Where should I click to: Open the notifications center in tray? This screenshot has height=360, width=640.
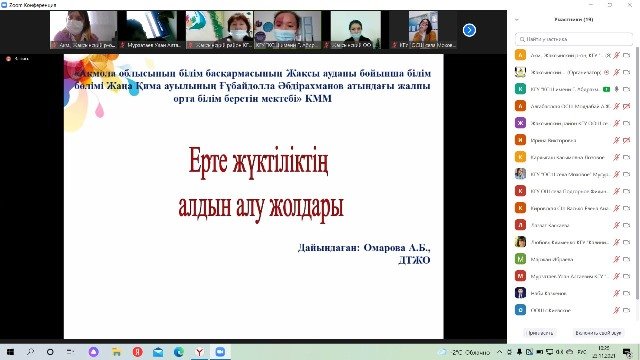627,352
